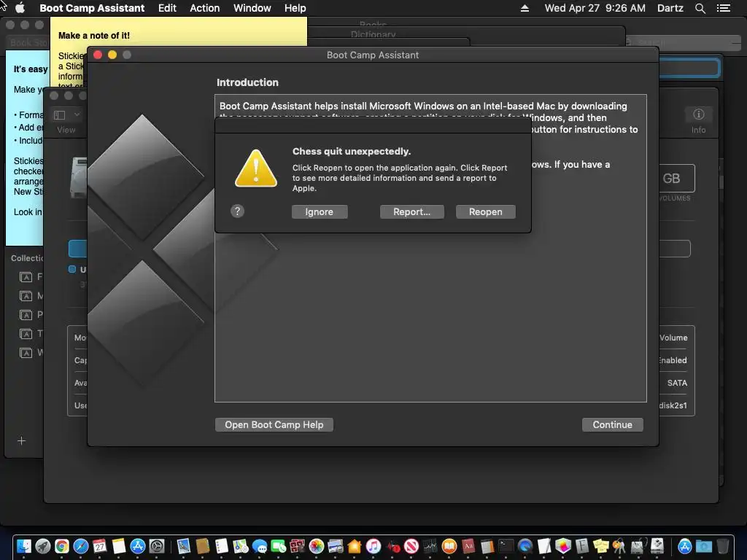Open the Window menu

tap(252, 8)
